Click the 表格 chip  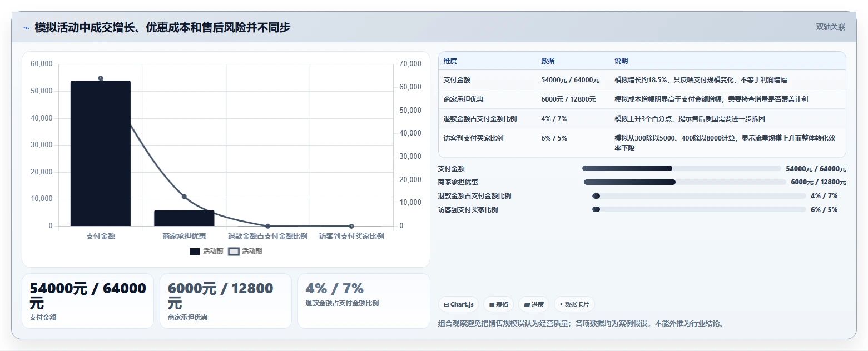pos(498,304)
